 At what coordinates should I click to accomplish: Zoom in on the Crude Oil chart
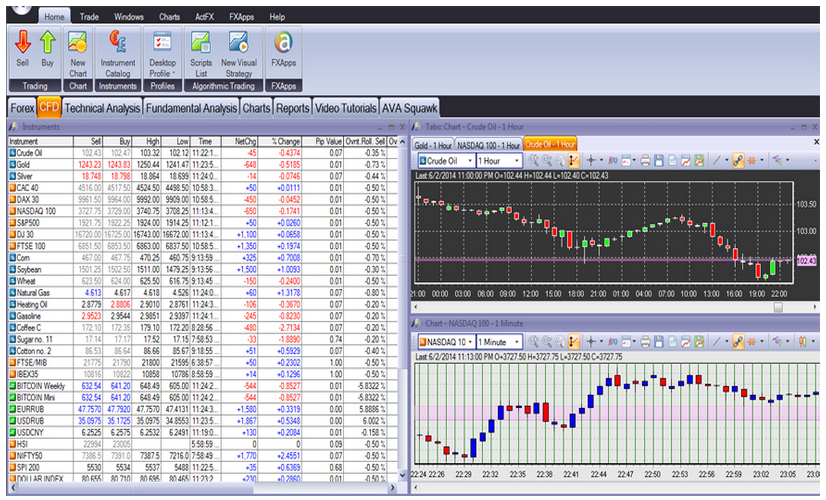534,161
